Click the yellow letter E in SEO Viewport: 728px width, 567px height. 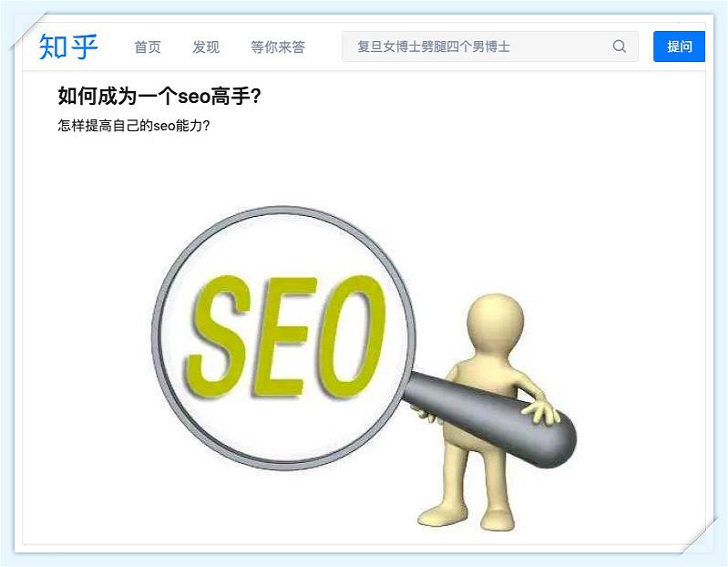(x=284, y=336)
